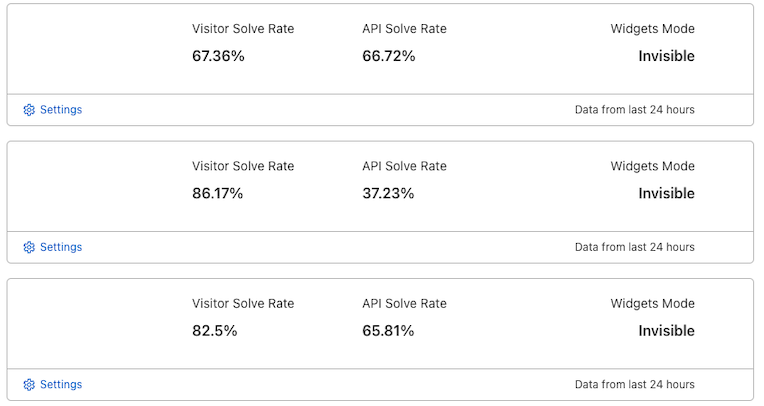The width and height of the screenshot is (764, 406).
Task: Click the 65.81% API Solve Rate value
Action: pyautogui.click(x=388, y=331)
